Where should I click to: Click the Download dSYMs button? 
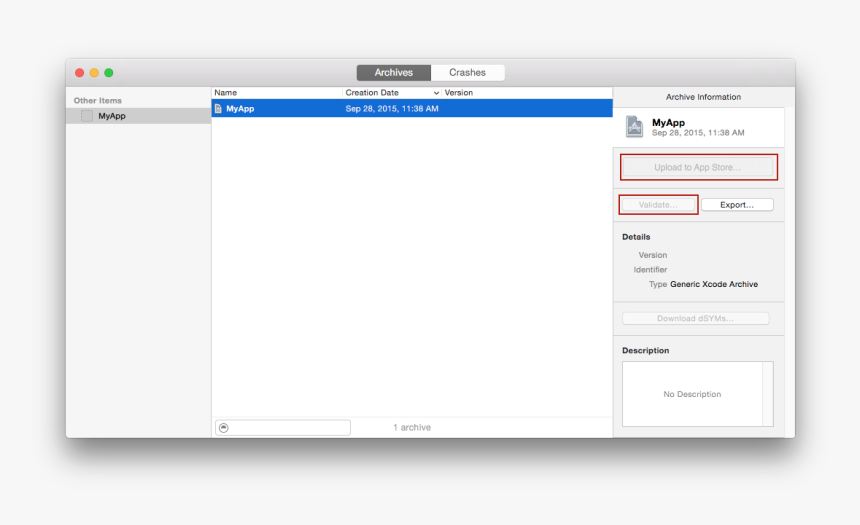click(x=695, y=318)
